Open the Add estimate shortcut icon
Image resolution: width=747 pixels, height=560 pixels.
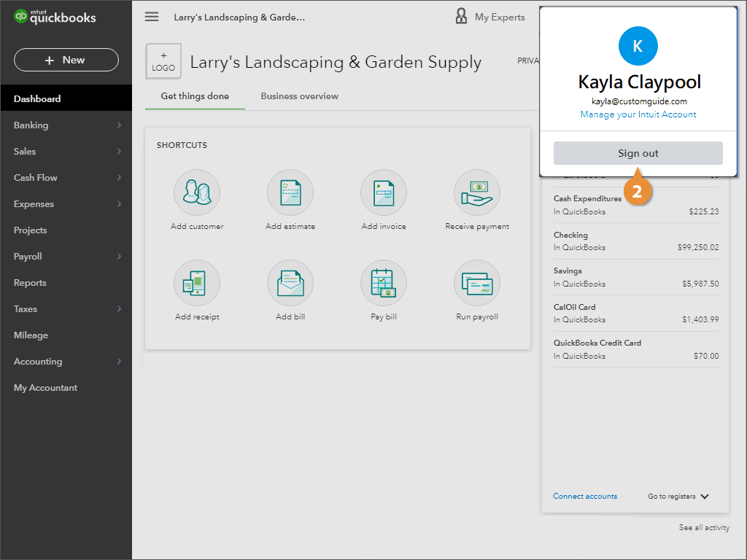(x=290, y=193)
